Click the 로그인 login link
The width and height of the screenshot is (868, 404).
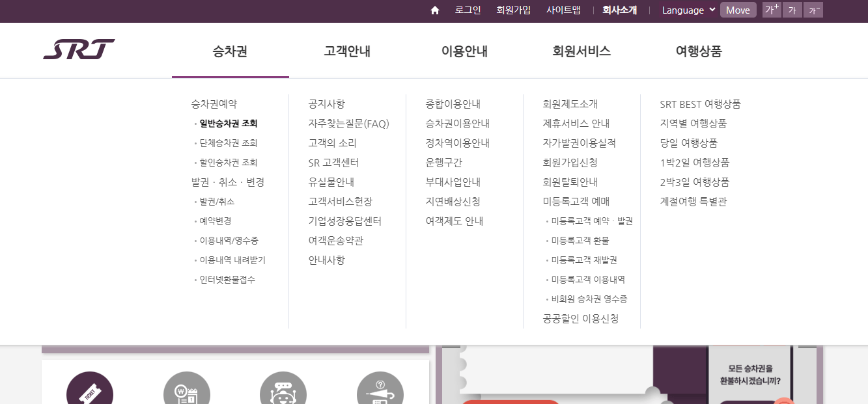[468, 10]
